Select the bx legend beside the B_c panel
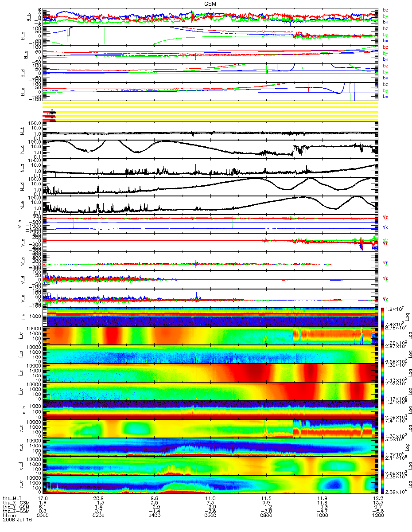412x532 pixels. tap(385, 40)
